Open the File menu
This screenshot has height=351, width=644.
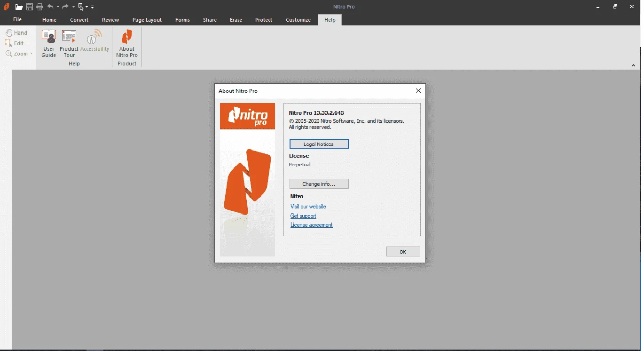pos(17,19)
